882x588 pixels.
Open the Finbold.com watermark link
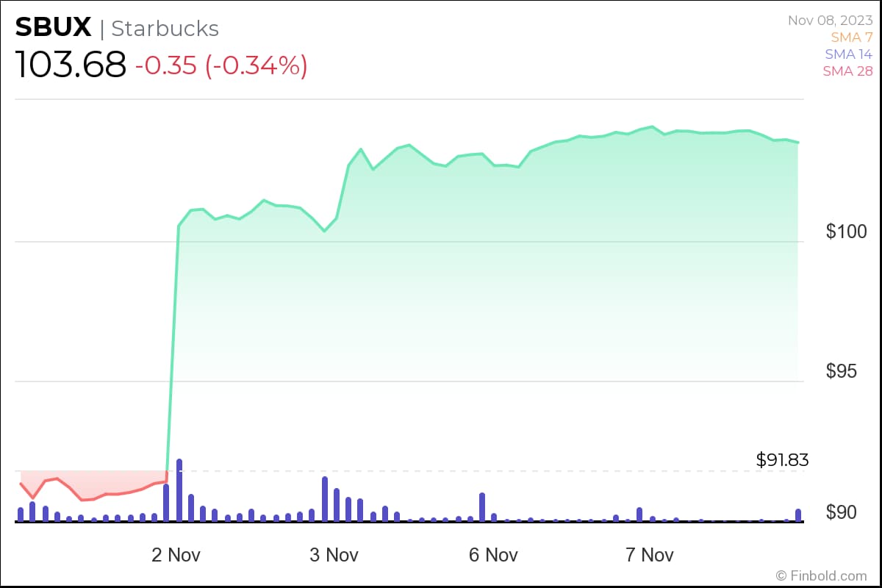click(x=821, y=575)
